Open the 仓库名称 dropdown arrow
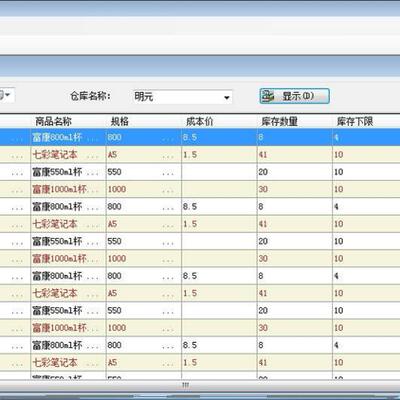Viewport: 400px width, 400px height. coord(227,97)
